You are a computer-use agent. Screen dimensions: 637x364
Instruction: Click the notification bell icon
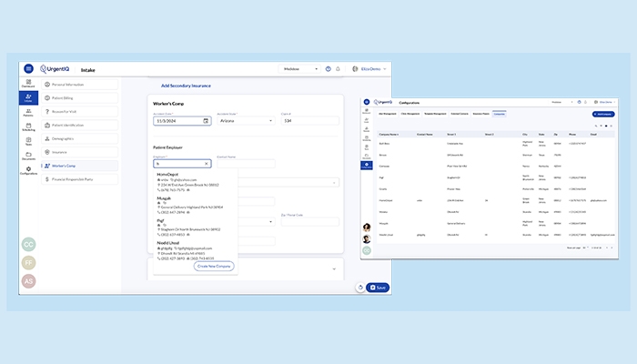pyautogui.click(x=338, y=69)
